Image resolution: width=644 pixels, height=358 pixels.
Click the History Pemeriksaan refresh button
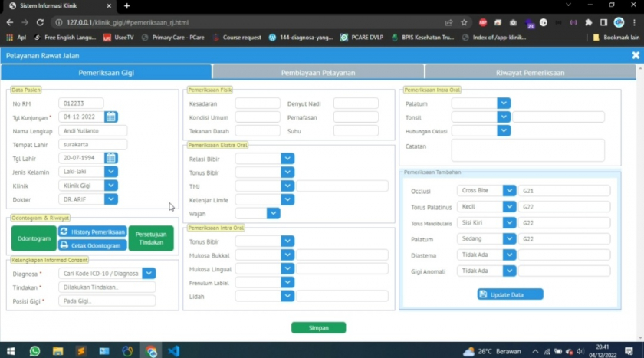(92, 232)
